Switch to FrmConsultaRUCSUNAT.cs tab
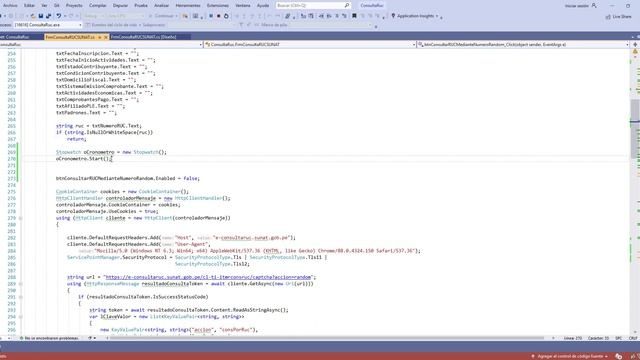The width and height of the screenshot is (640, 360). tap(70, 37)
